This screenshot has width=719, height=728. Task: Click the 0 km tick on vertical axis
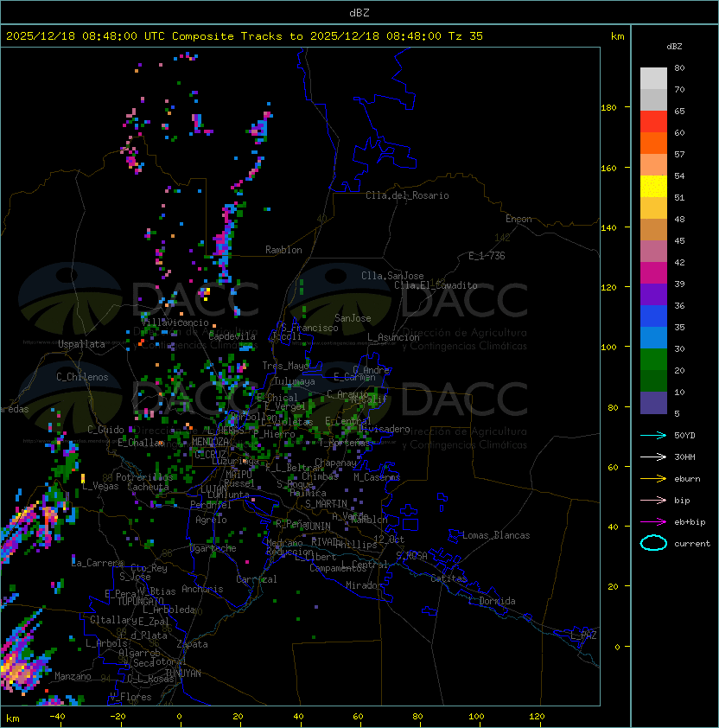point(617,647)
